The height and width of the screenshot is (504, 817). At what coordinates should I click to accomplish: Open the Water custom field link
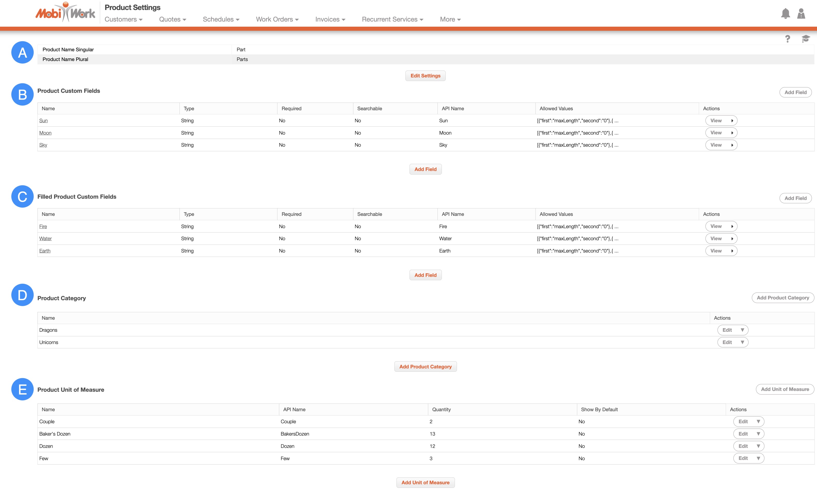[x=45, y=239]
